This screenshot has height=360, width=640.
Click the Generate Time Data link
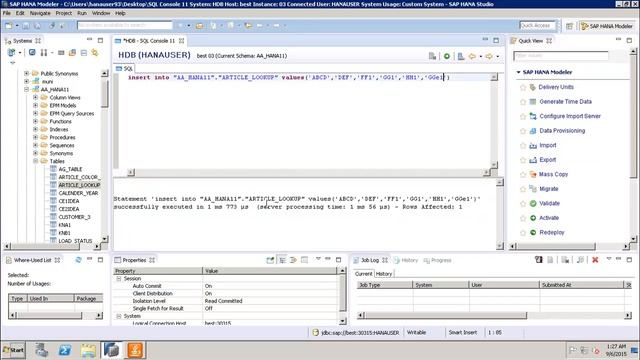pyautogui.click(x=565, y=102)
